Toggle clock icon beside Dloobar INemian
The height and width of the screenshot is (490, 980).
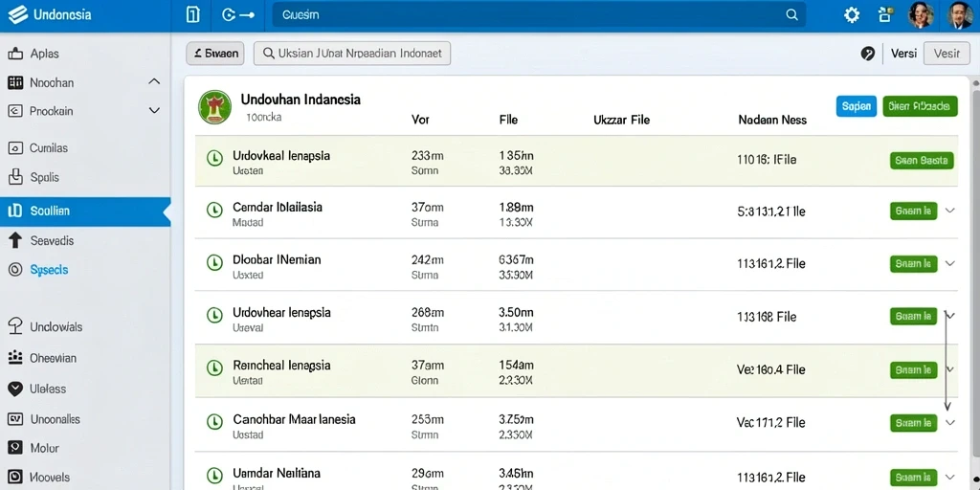click(x=214, y=263)
